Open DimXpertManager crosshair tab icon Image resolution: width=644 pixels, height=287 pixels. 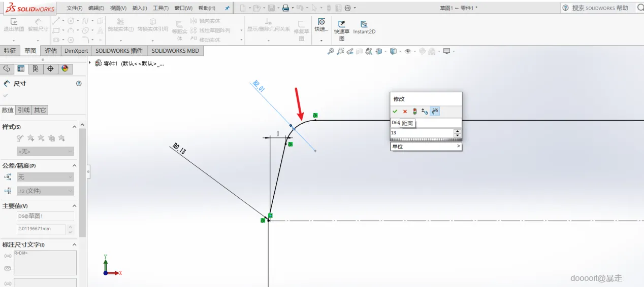click(50, 68)
